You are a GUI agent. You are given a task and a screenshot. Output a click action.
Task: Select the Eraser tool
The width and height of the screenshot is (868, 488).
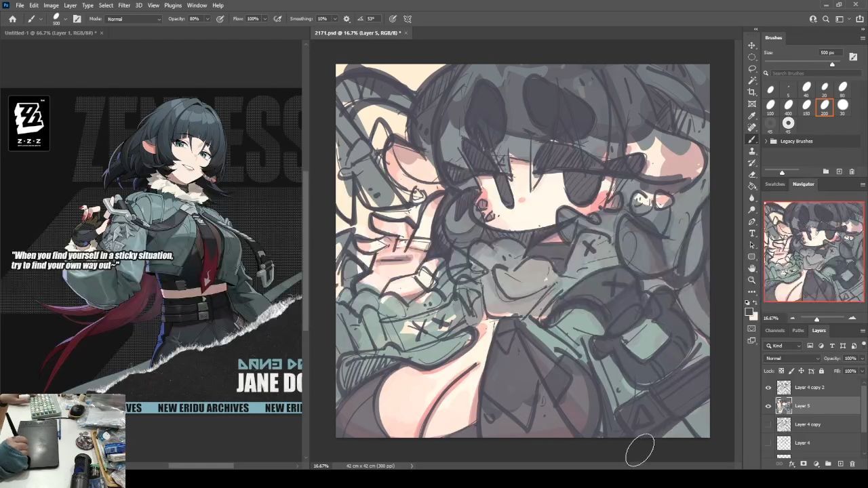click(752, 174)
